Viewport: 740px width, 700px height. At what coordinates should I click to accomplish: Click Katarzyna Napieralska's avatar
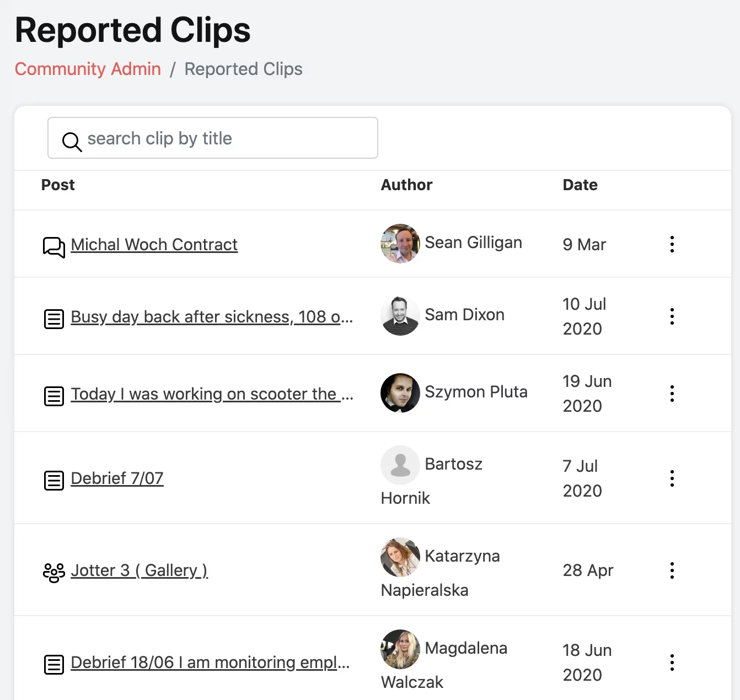coord(400,557)
